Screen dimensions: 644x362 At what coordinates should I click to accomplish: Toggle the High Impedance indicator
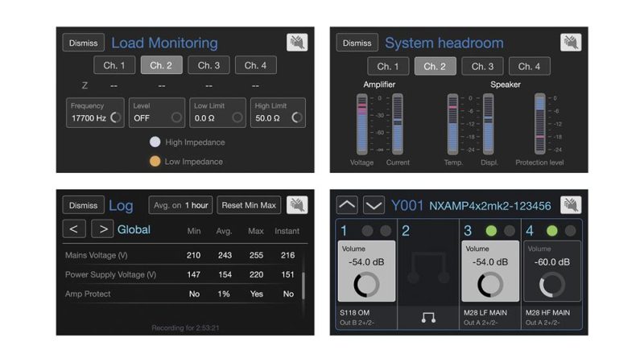click(155, 142)
